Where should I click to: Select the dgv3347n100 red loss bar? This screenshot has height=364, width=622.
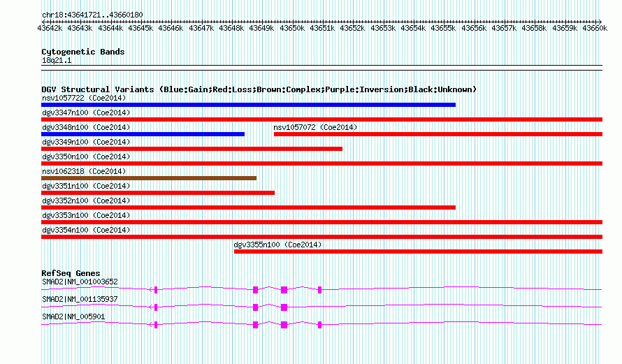point(321,119)
